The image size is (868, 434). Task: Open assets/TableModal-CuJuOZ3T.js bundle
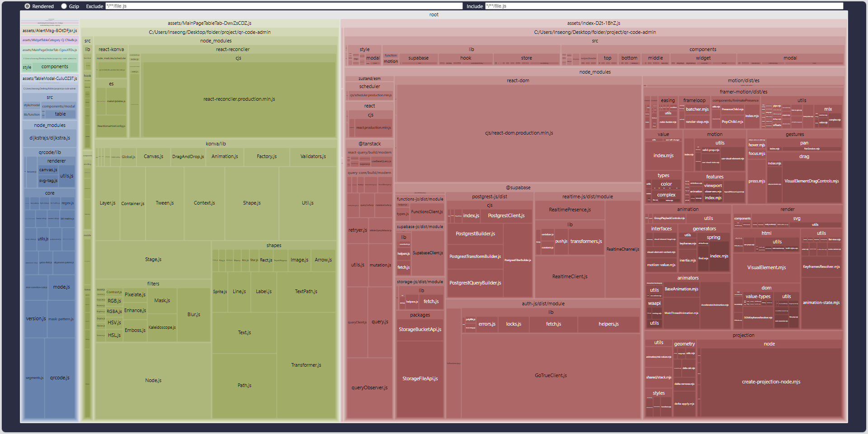pyautogui.click(x=50, y=79)
